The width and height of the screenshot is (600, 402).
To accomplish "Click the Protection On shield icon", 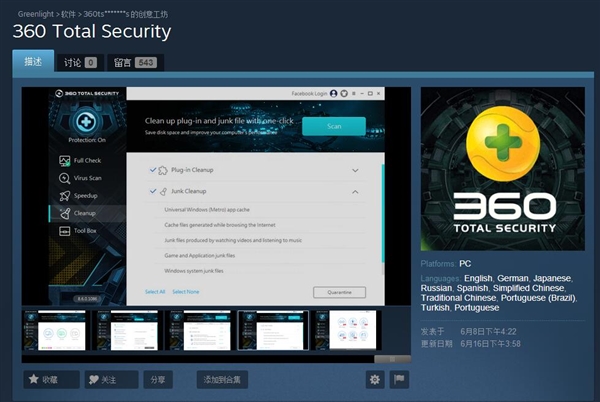I will click(86, 122).
